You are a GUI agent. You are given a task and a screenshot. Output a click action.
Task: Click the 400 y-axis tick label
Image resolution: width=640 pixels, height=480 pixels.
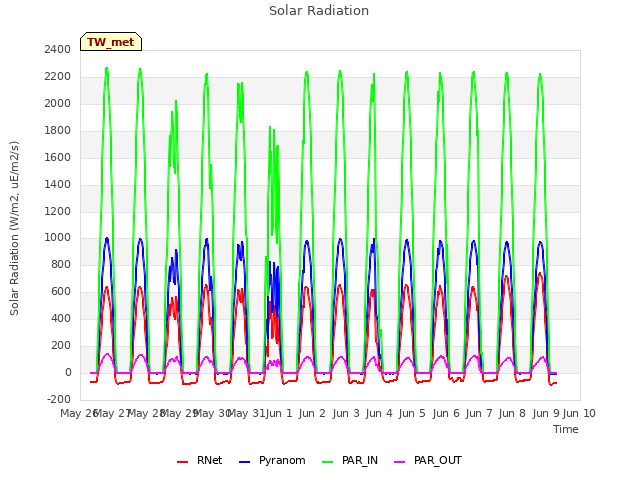tap(61, 318)
